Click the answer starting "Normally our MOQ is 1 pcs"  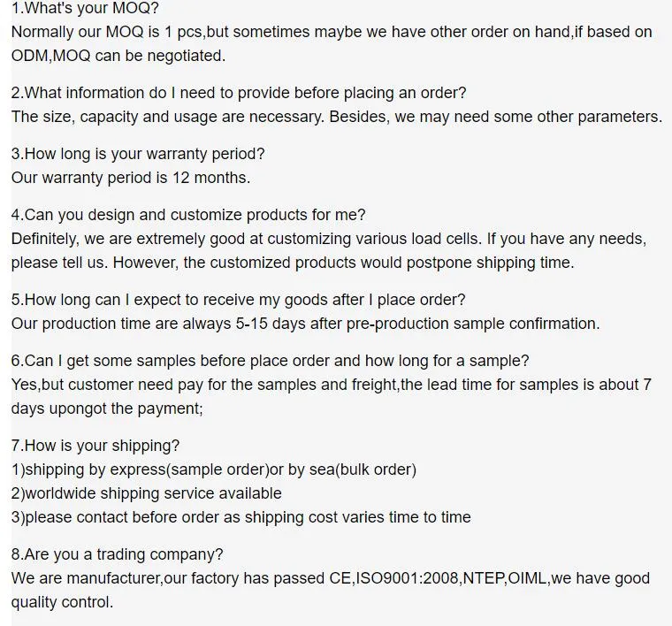coord(332,32)
